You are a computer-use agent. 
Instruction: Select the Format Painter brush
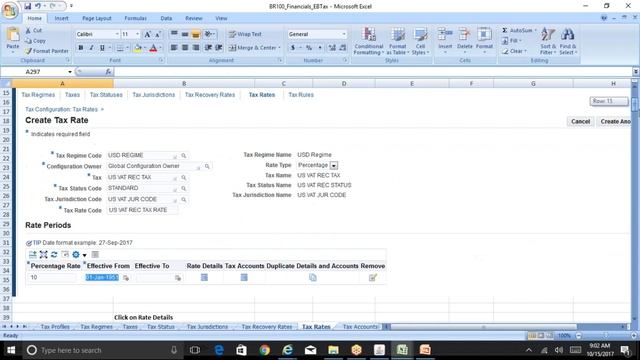point(28,51)
